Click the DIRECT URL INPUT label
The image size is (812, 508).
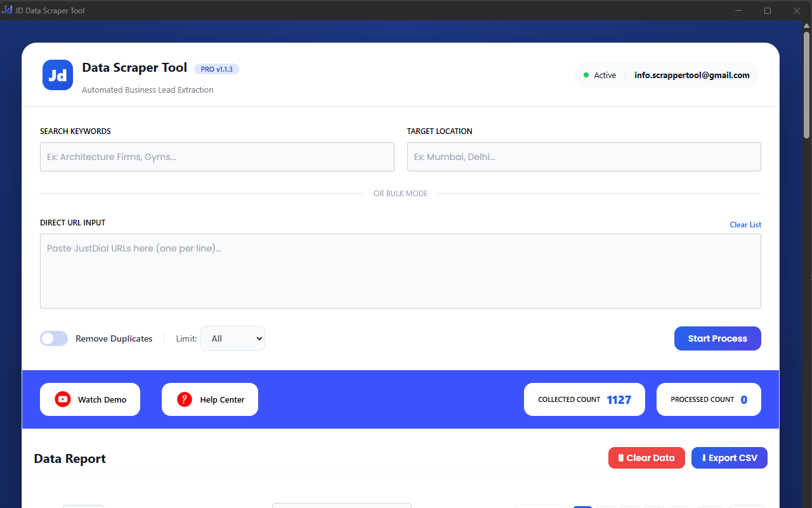[x=73, y=223]
